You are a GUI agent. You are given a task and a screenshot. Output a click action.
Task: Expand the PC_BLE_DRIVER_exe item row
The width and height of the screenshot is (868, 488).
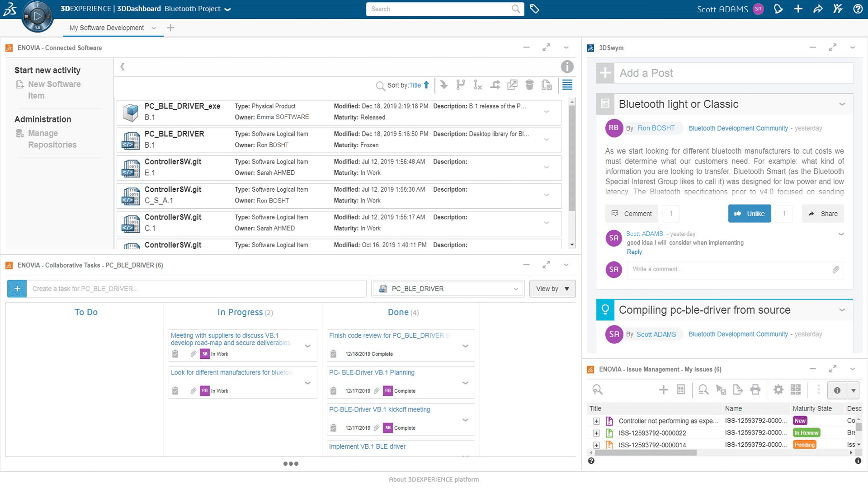(x=547, y=112)
